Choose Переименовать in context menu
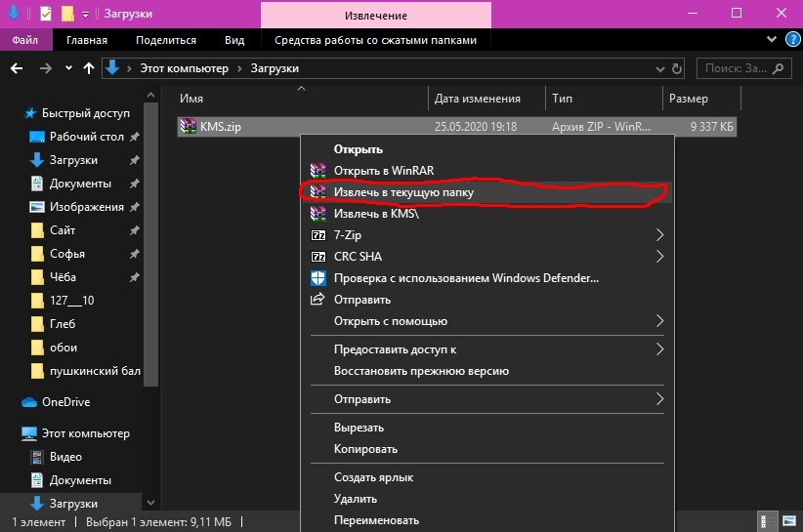Viewport: 803px width, 532px height. click(487, 520)
